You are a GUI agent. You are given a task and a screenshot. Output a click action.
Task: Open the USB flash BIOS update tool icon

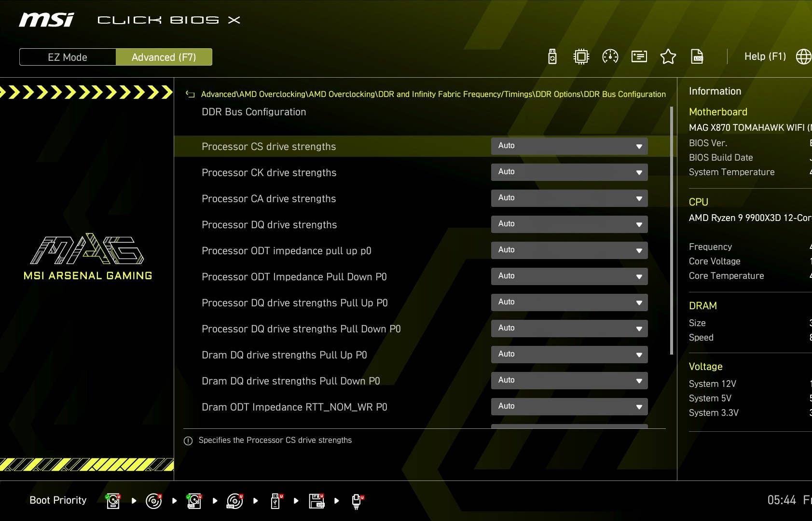pos(552,56)
